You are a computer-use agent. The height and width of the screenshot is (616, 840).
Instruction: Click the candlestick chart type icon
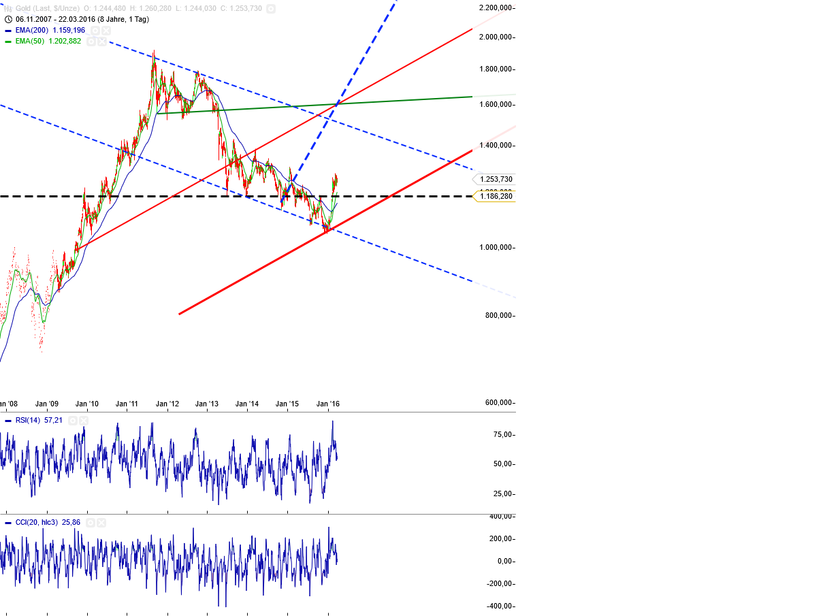click(x=7, y=8)
